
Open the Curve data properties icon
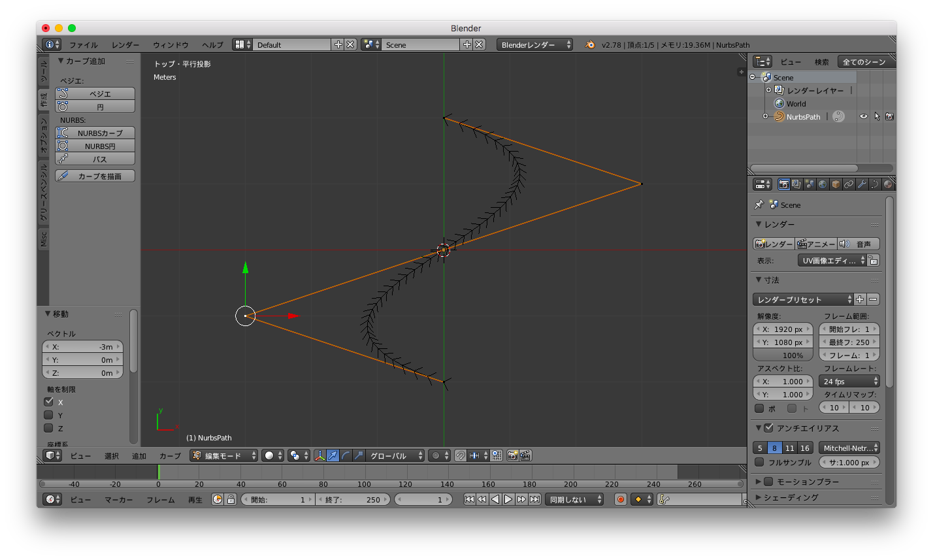pyautogui.click(x=875, y=184)
